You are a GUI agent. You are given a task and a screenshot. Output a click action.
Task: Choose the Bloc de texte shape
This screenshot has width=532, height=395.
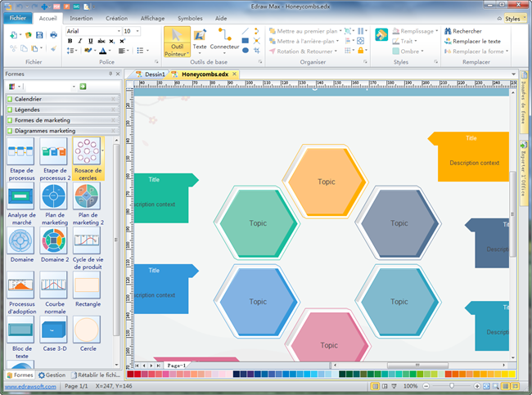tap(21, 337)
